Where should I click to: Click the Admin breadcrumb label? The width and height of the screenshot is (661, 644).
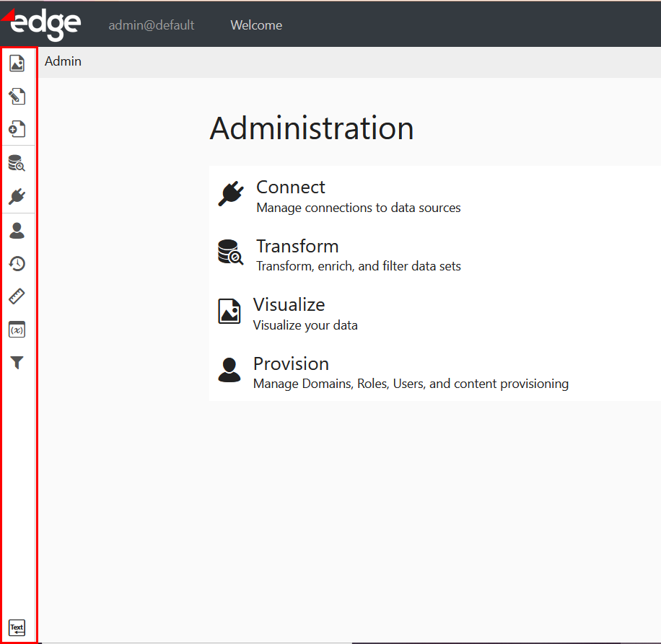point(64,61)
